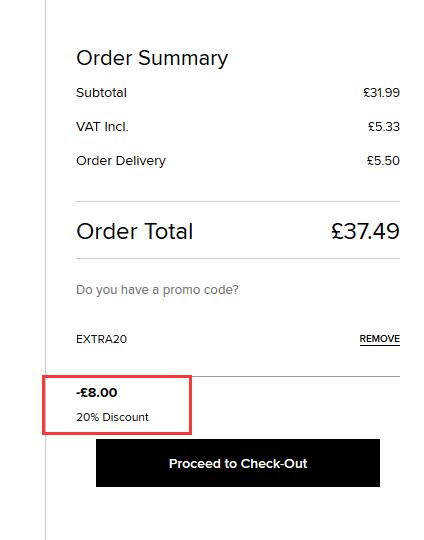The width and height of the screenshot is (424, 540).
Task: Click the Subtotal label
Action: tap(101, 93)
